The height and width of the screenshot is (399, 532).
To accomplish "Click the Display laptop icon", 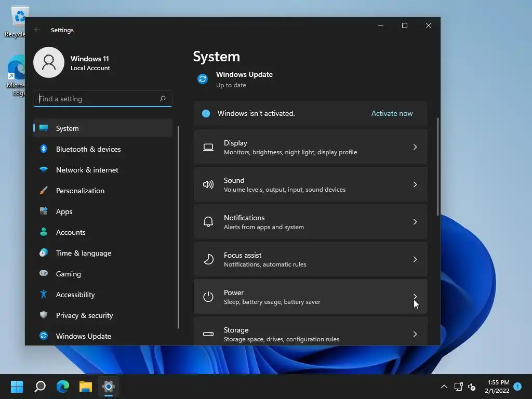I will (x=208, y=147).
